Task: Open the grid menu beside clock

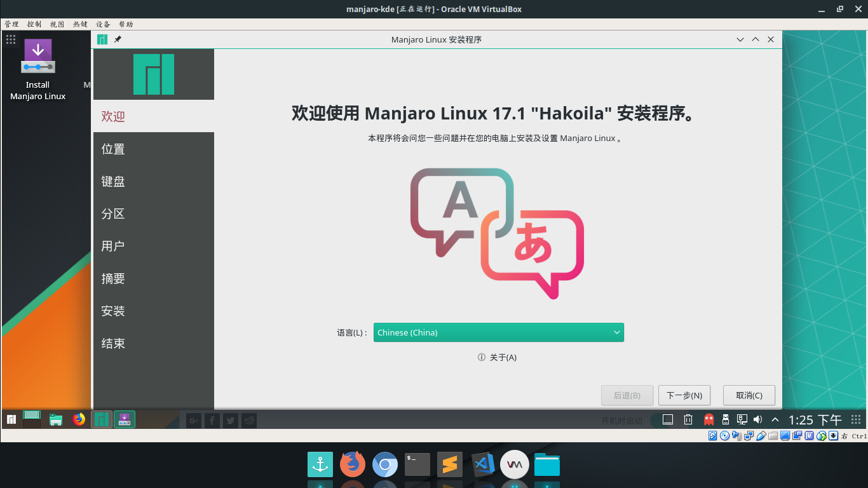Action: (x=856, y=419)
